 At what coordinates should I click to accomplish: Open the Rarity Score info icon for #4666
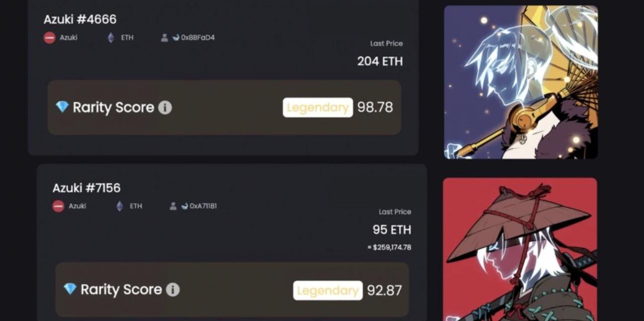coord(165,107)
